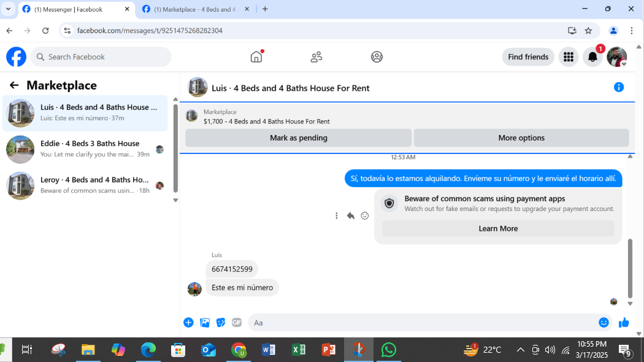644x362 pixels.
Task: Click the Este es mi número message
Action: (x=242, y=288)
